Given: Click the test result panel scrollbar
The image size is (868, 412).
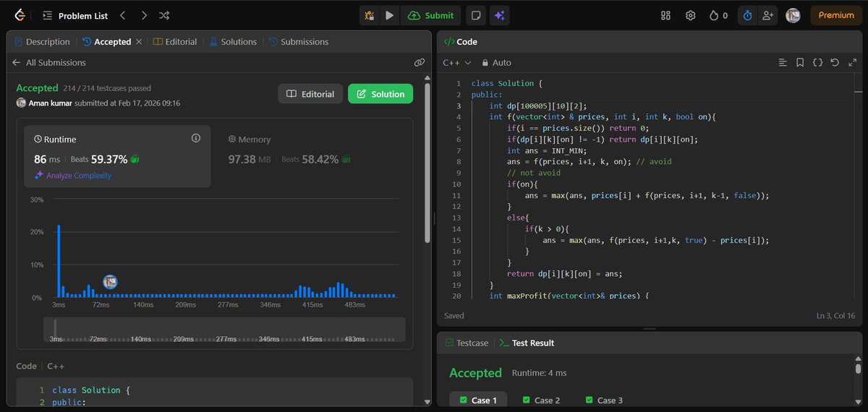Looking at the screenshot, I should (x=859, y=369).
